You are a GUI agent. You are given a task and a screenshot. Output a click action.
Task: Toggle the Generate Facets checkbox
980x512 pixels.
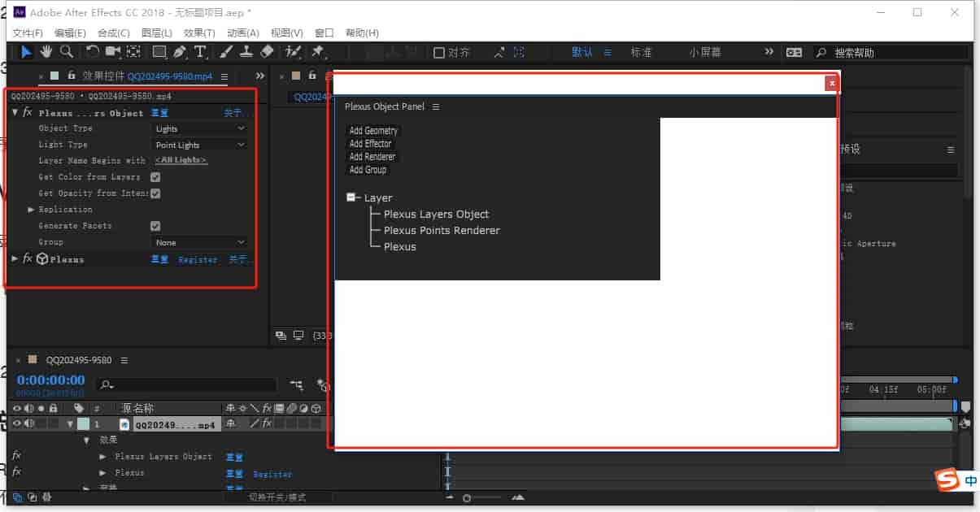click(x=155, y=226)
